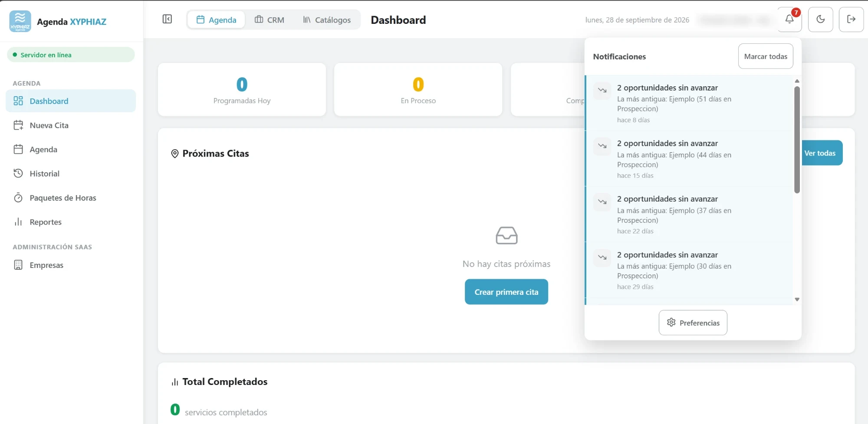Click the Historial clock icon

pyautogui.click(x=18, y=173)
